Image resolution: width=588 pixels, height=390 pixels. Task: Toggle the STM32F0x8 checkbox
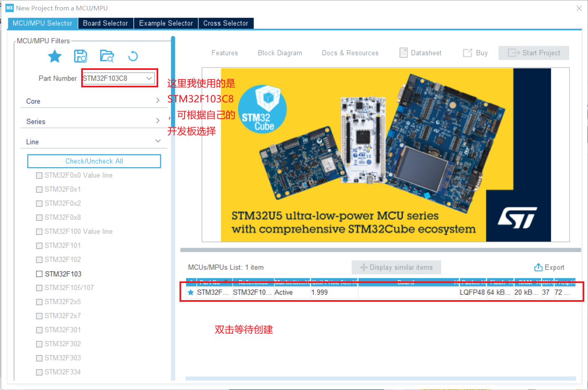(39, 218)
